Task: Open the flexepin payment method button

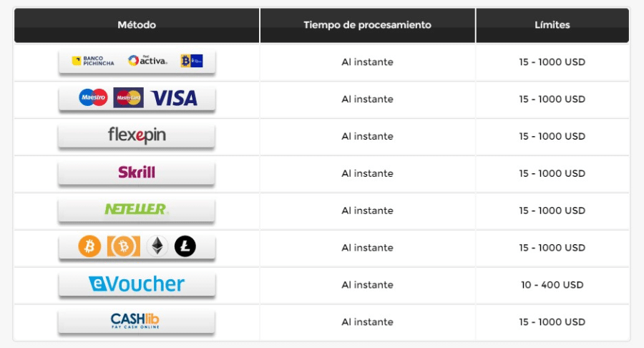Action: pos(137,136)
